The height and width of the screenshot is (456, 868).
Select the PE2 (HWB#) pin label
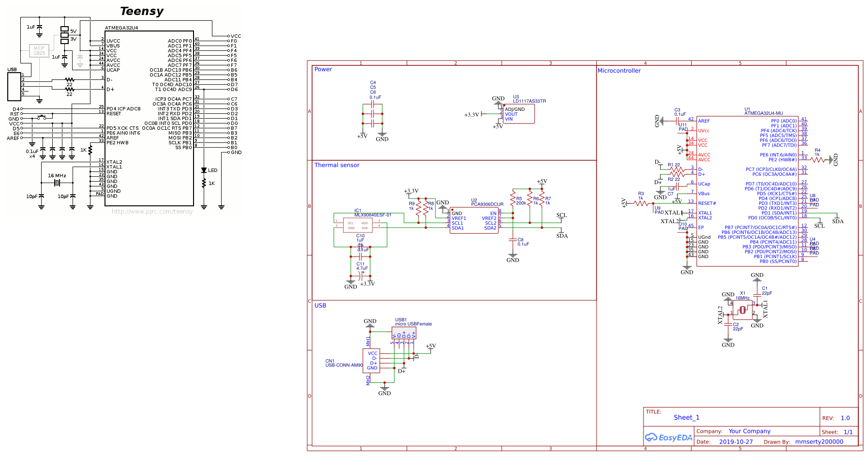tap(782, 160)
